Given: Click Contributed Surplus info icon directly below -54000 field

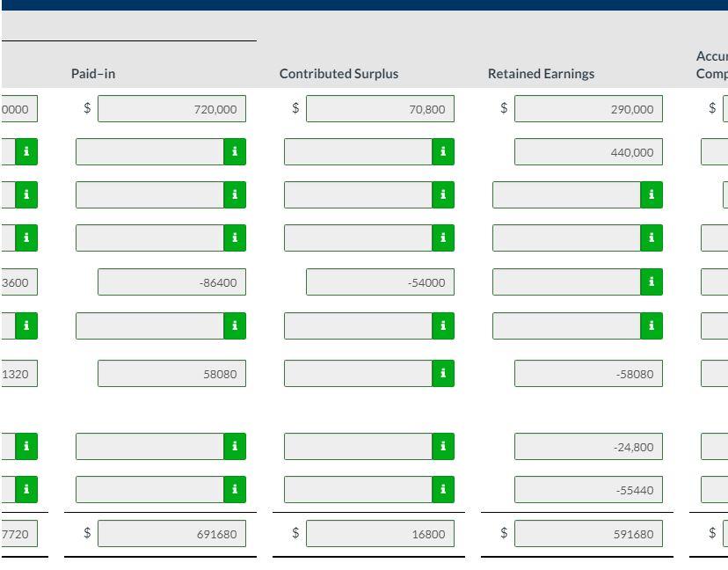Looking at the screenshot, I should click(x=443, y=325).
